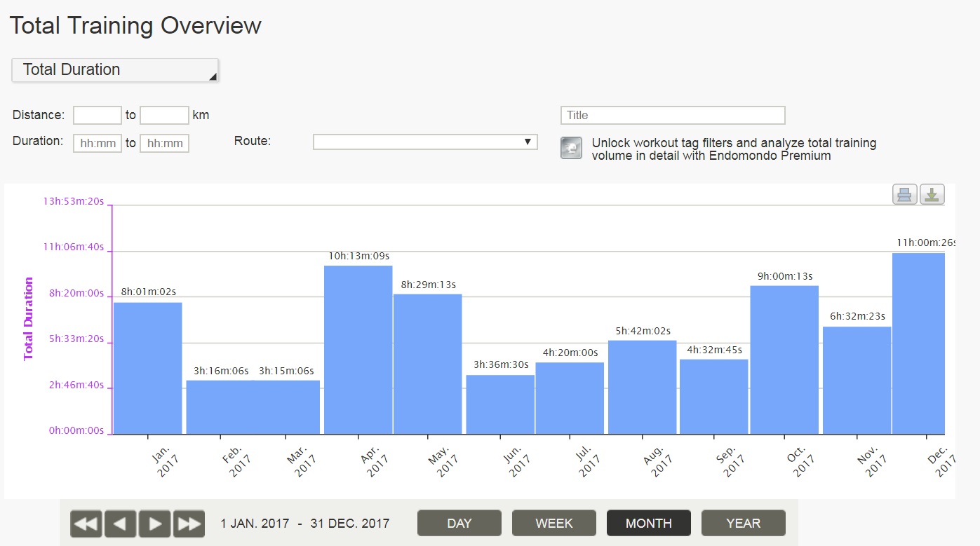Click the 3h:16m:06s value label
Screen dimensions: 980x546
[221, 371]
